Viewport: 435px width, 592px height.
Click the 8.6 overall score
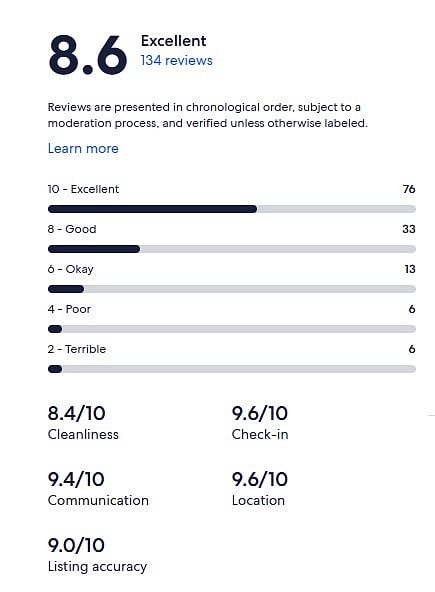coord(88,55)
